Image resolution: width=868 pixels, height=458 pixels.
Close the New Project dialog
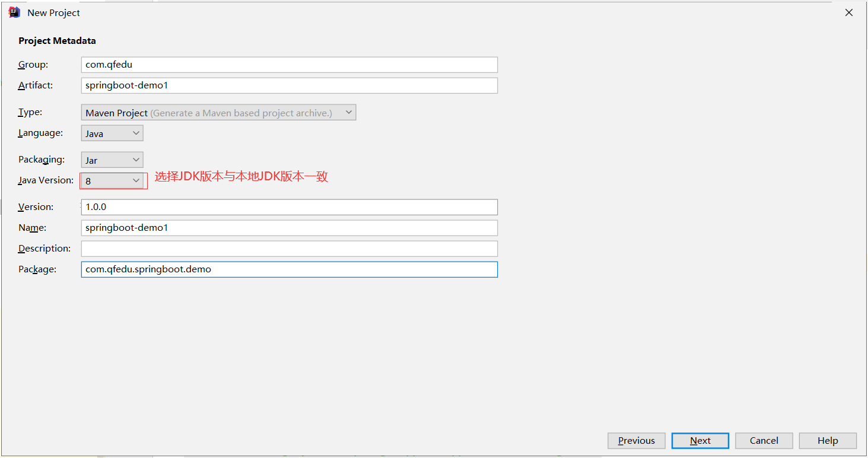click(849, 12)
